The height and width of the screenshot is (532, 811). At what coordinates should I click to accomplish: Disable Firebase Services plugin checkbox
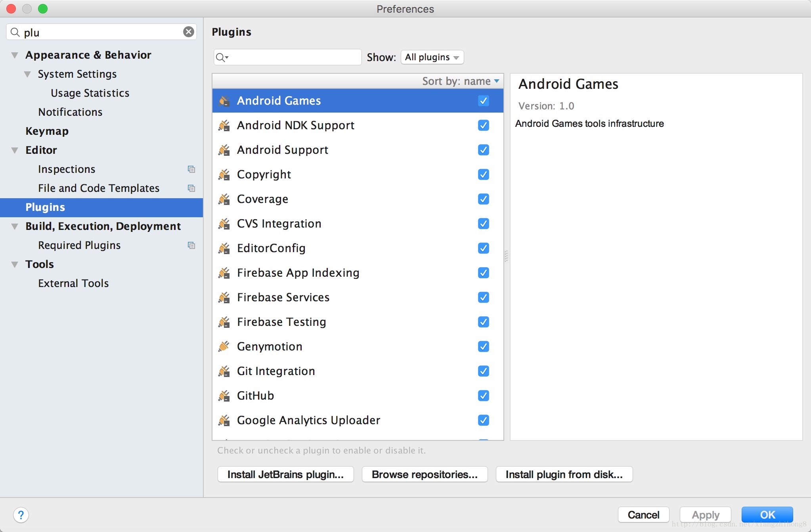[483, 297]
